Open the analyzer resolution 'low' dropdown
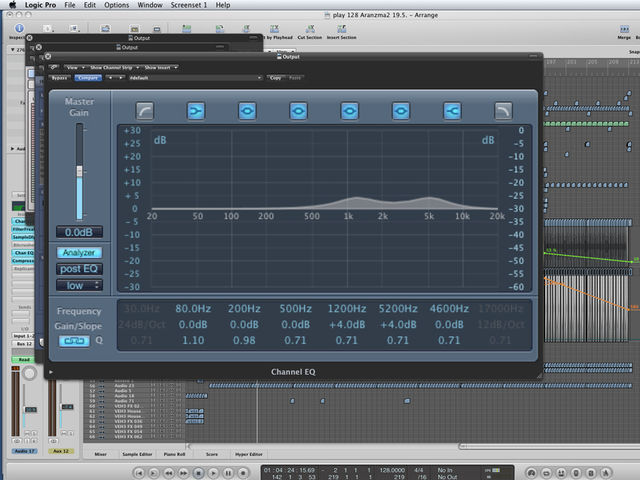 pyautogui.click(x=79, y=285)
